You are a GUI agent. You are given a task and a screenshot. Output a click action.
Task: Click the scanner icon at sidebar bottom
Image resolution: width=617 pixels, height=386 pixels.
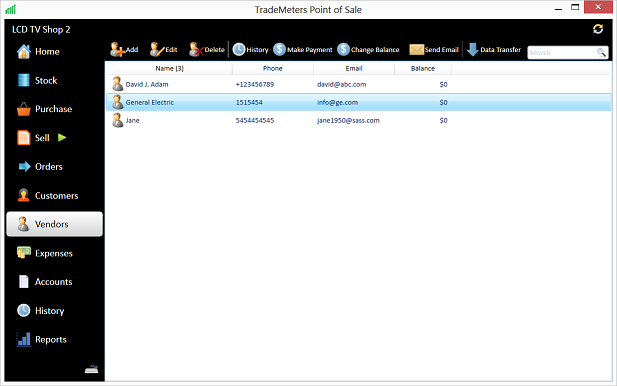click(x=91, y=369)
